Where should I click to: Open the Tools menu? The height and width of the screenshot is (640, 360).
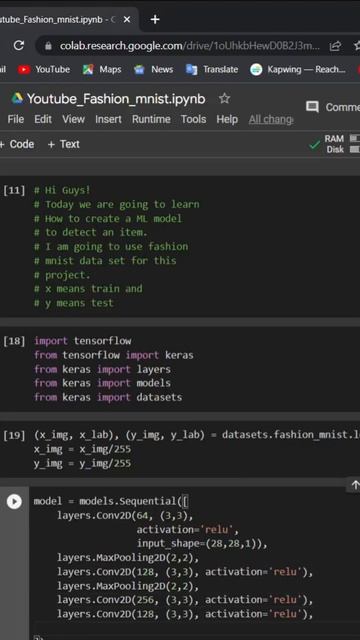pos(193,119)
